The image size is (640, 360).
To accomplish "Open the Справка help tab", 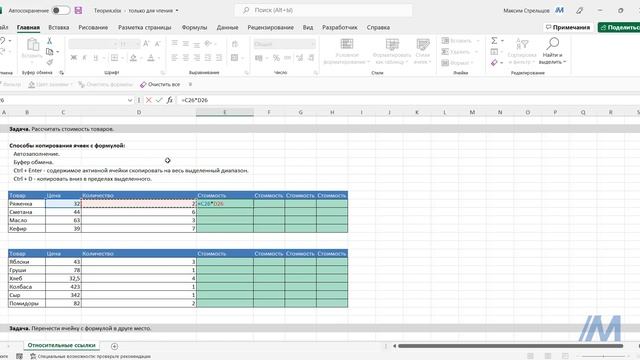I will point(378,27).
